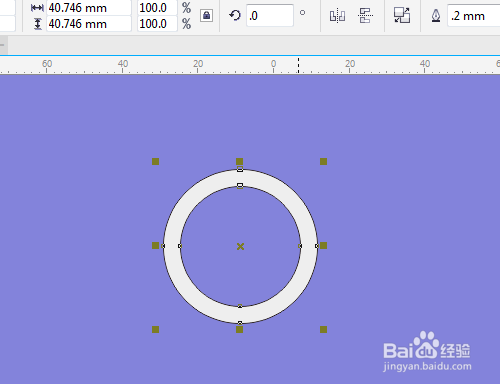Click the wrap/convert icon beside mirror buttons
Viewport: 500px width, 384px height.
(x=402, y=15)
